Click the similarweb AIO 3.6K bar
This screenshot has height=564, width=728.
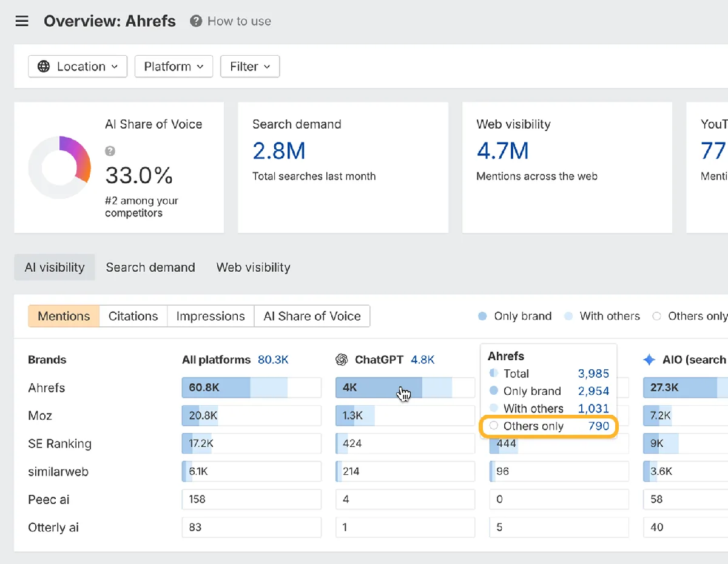pos(686,471)
